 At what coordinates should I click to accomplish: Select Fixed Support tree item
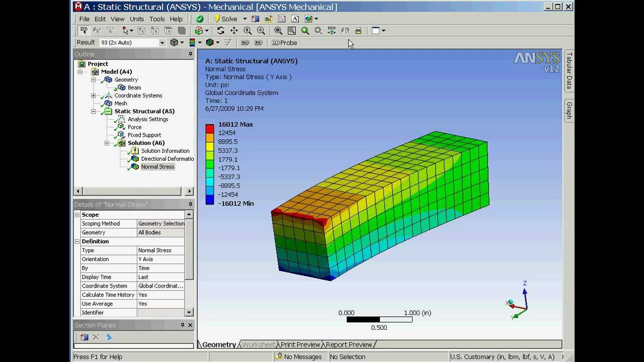144,135
